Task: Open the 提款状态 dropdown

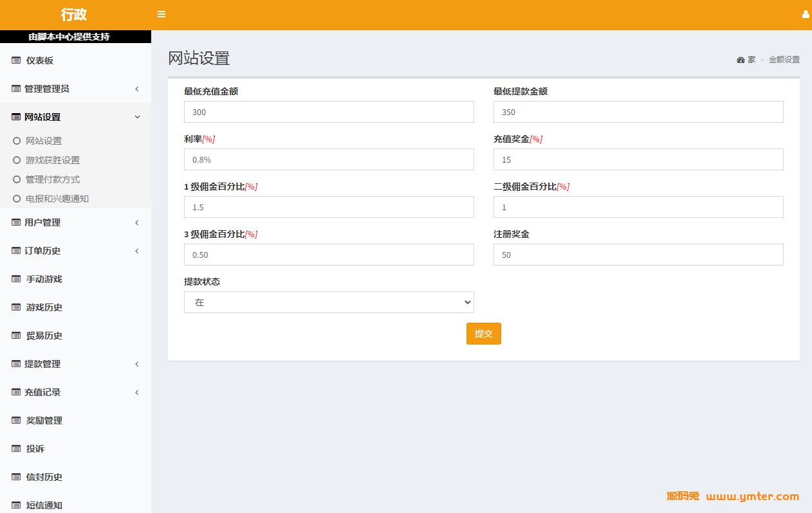Action: click(329, 302)
